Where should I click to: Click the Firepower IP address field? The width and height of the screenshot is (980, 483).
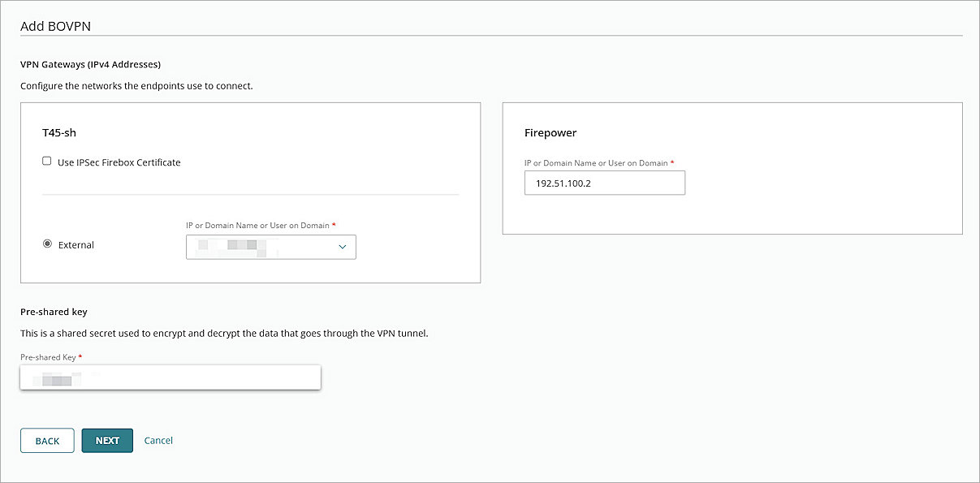coord(604,183)
